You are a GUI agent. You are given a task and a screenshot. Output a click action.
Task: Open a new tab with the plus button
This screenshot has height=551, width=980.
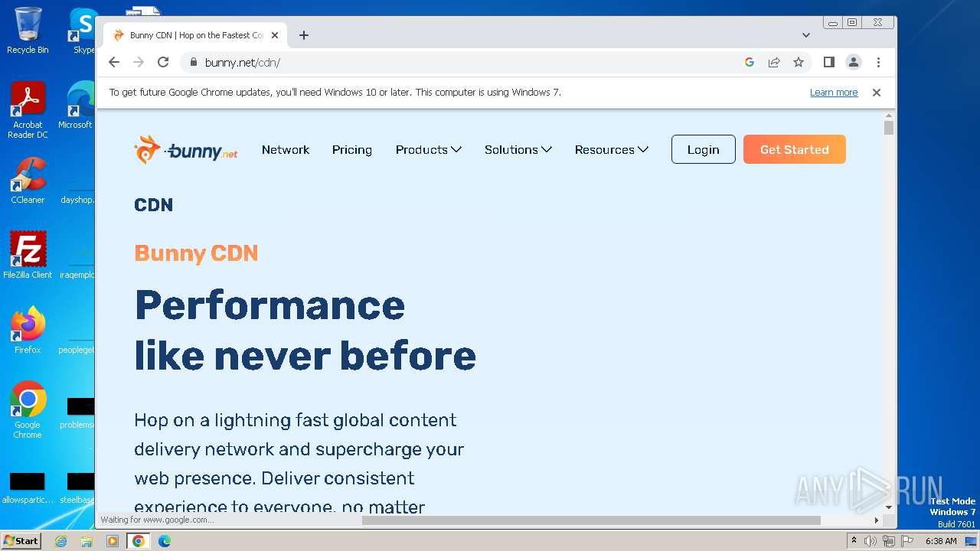(304, 35)
